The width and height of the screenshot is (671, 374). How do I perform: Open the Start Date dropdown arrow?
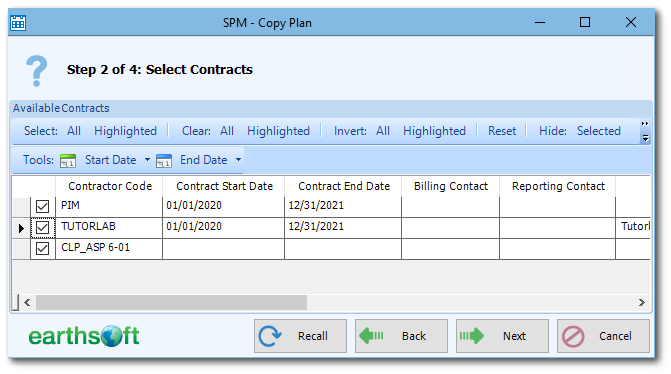click(147, 160)
